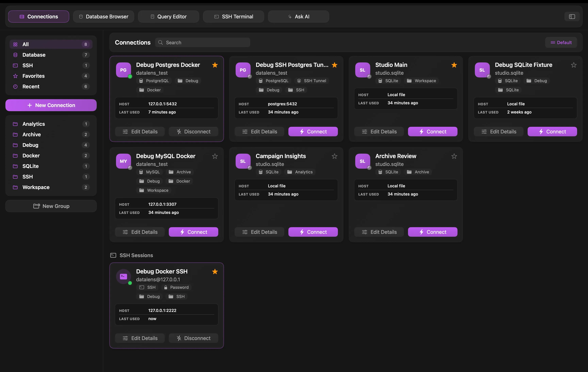Click the Workspace tag on Studio Main card
The width and height of the screenshot is (588, 372).
pos(421,81)
